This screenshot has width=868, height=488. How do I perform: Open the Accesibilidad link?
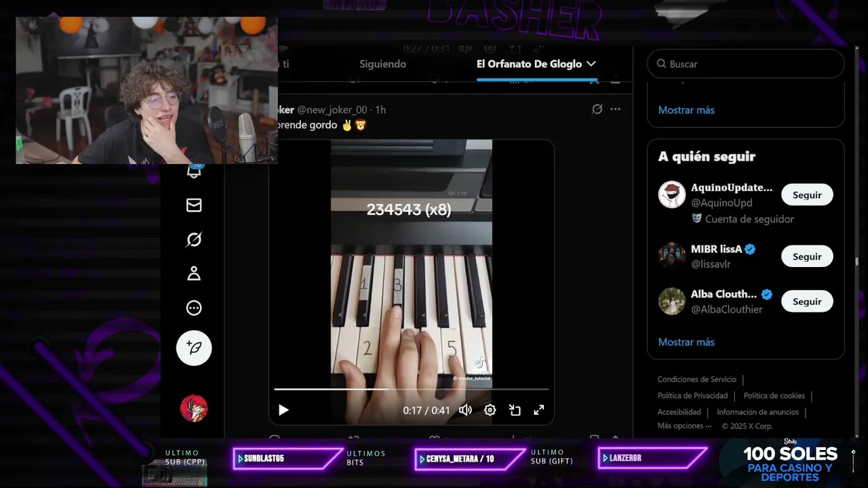(x=679, y=412)
